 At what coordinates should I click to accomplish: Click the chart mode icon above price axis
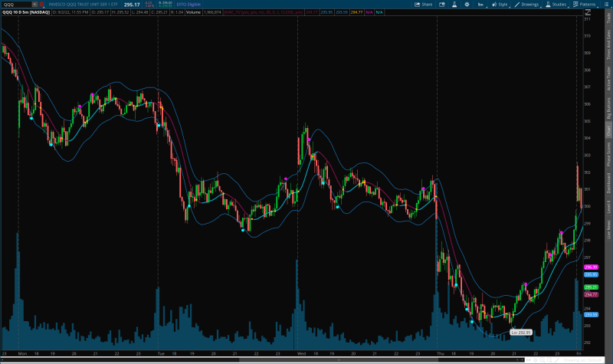[588, 12]
